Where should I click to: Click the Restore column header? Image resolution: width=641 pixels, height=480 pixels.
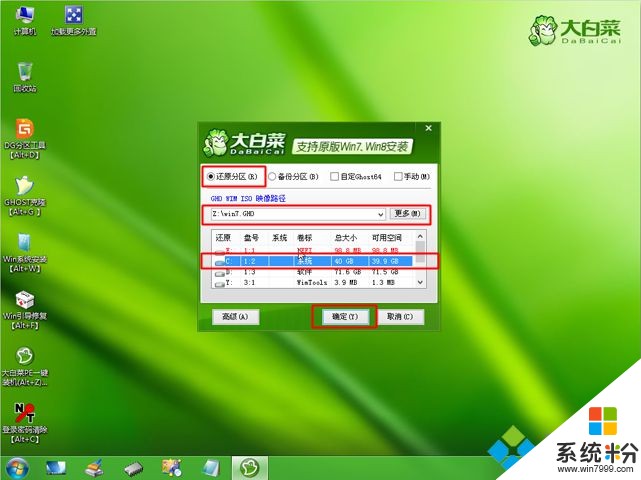(x=223, y=238)
